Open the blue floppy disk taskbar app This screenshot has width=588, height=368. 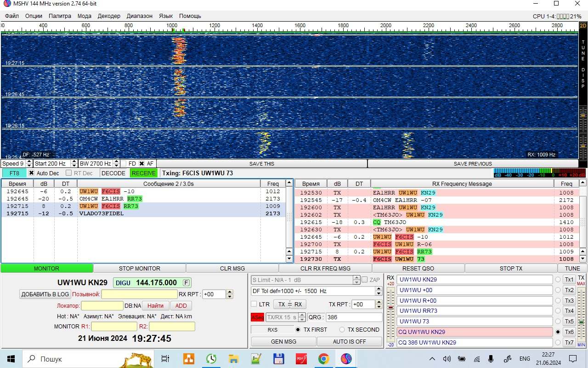pyautogui.click(x=278, y=359)
